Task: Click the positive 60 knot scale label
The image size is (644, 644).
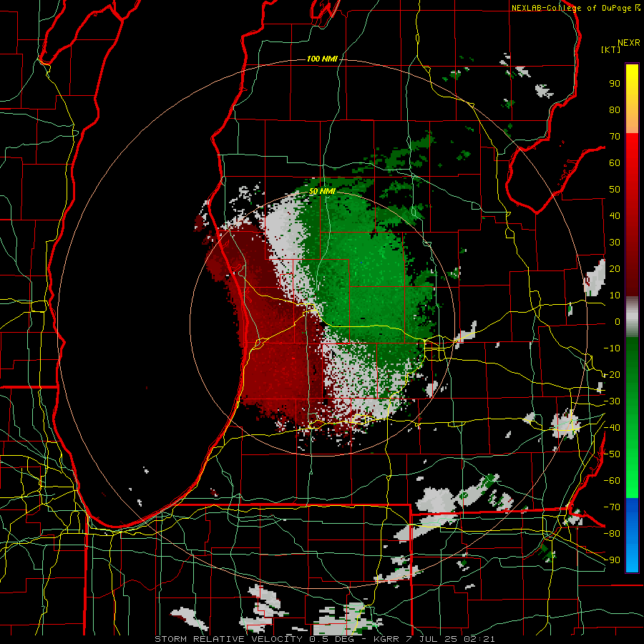Action: 615,163
